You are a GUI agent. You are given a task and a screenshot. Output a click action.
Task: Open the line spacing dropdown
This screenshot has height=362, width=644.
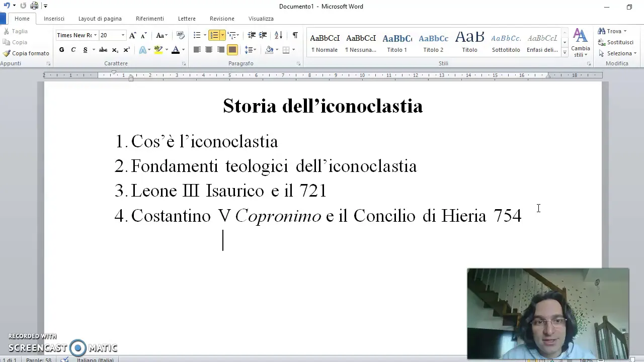point(250,50)
